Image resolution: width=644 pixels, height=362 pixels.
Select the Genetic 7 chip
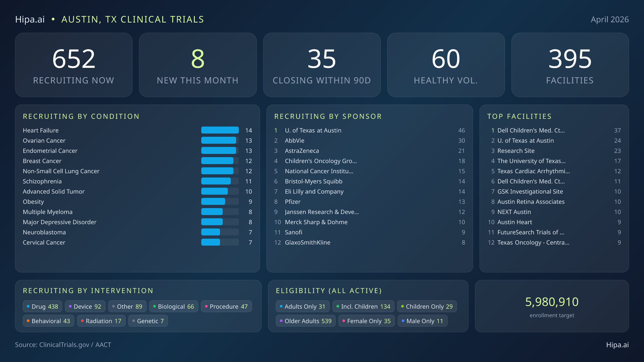point(148,321)
